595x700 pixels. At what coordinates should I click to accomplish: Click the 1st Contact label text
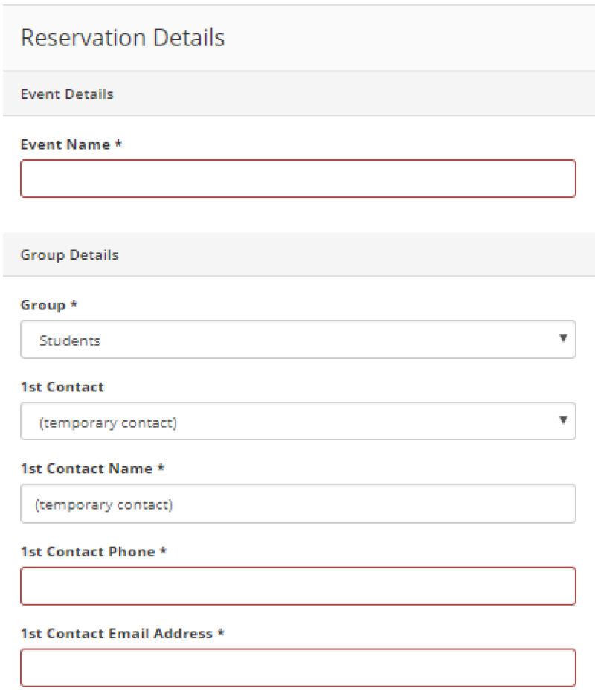point(62,387)
